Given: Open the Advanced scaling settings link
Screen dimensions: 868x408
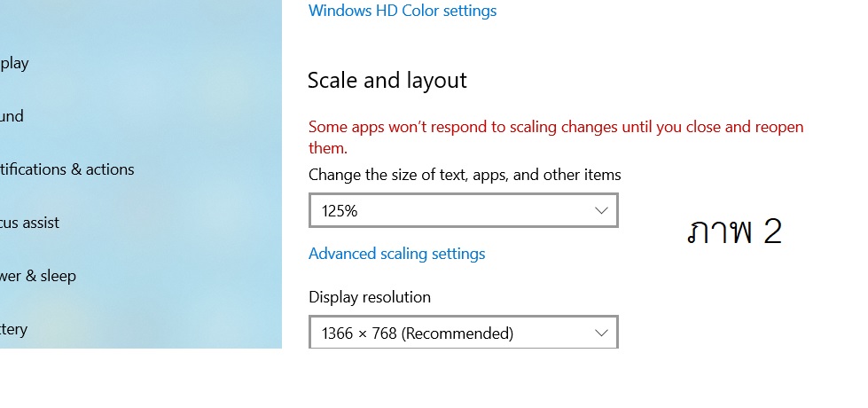Looking at the screenshot, I should coord(396,254).
